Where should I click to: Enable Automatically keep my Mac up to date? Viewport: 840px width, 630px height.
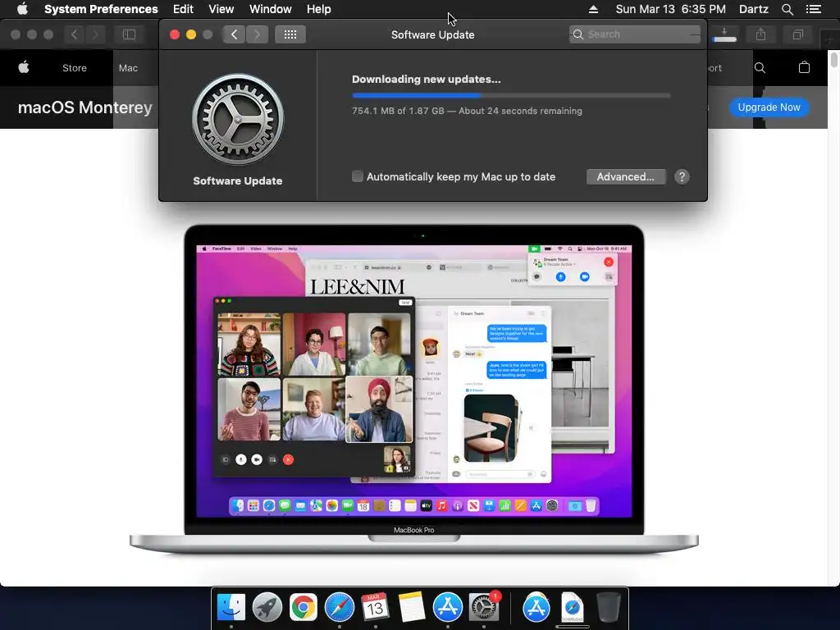coord(358,176)
